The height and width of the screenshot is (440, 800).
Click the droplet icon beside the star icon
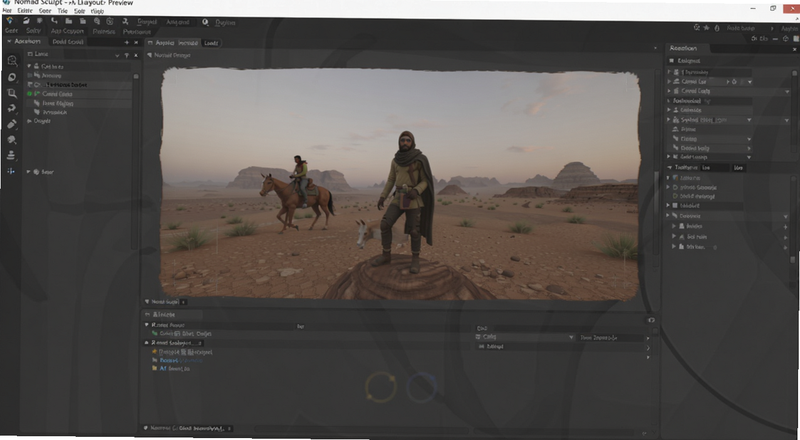pyautogui.click(x=717, y=28)
